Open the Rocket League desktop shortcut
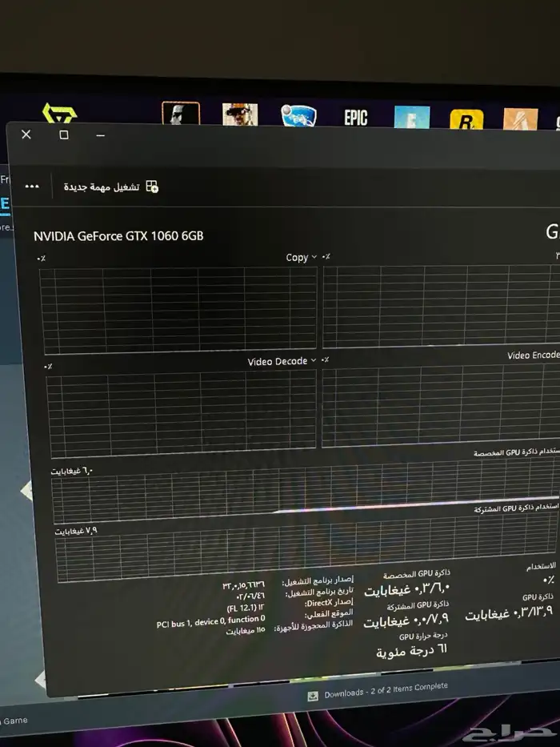 point(298,115)
